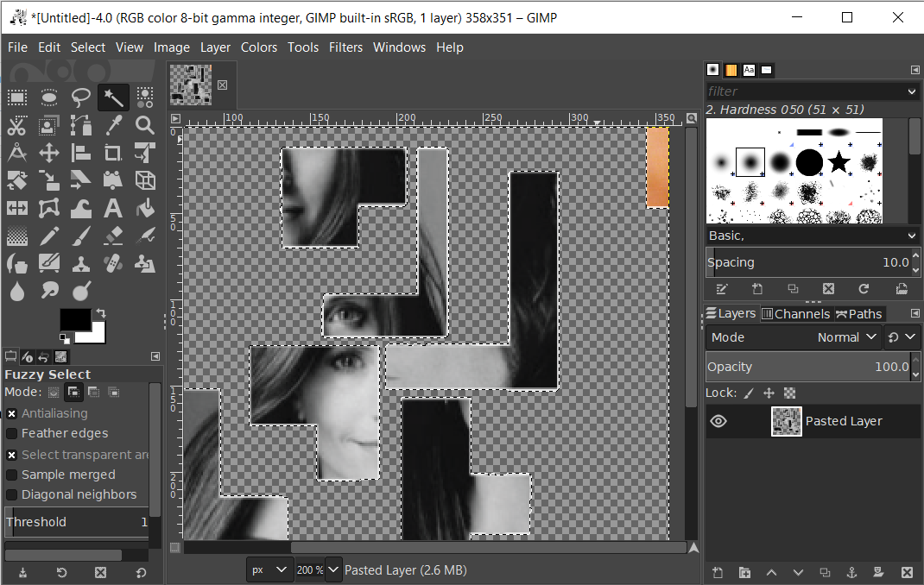Open a new layer from the Layers panel footer
924x585 pixels.
coord(717,572)
